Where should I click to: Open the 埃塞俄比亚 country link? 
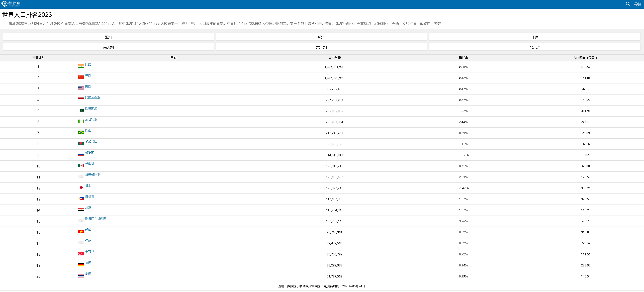93,175
